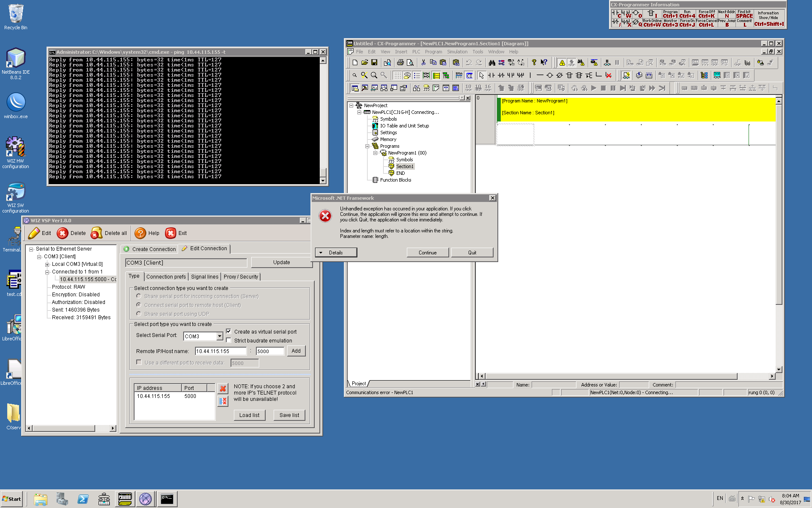Image resolution: width=812 pixels, height=508 pixels.
Task: Collapse the Serial to Ethernet Server tree node
Action: [x=31, y=249]
